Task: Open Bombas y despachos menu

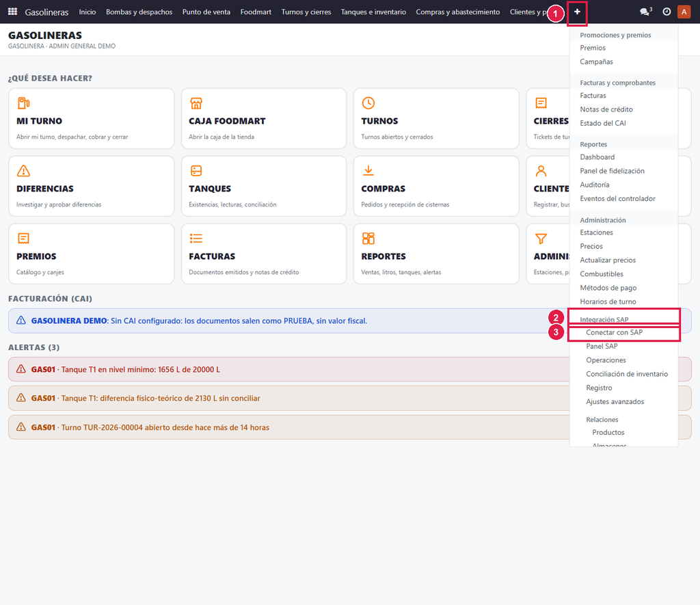Action: tap(139, 12)
